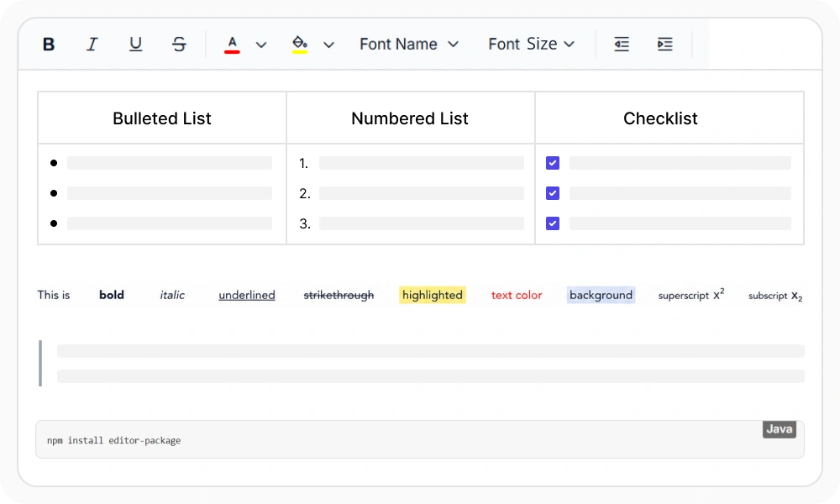Click the yellow 'highlighted' text

(433, 295)
